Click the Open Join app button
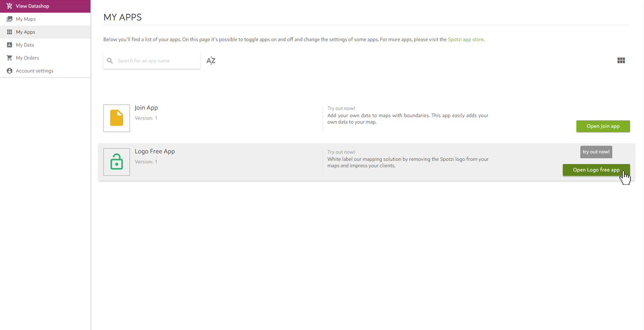The height and width of the screenshot is (330, 644). click(x=603, y=126)
